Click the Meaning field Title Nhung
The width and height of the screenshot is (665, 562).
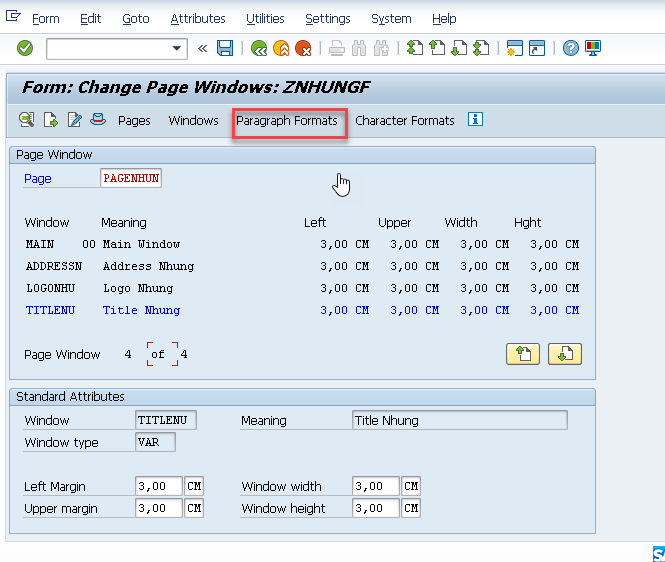pyautogui.click(x=460, y=420)
